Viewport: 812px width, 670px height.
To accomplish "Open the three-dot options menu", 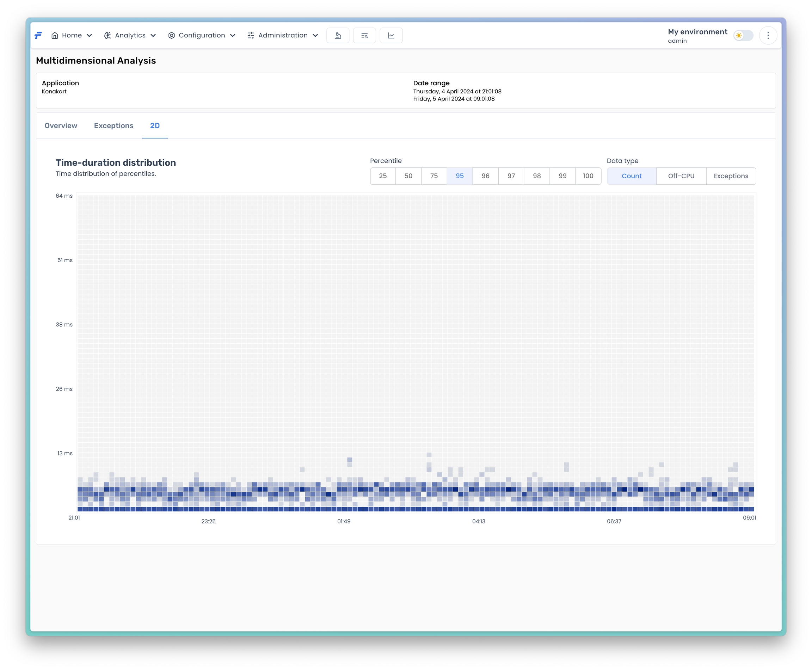I will tap(768, 36).
